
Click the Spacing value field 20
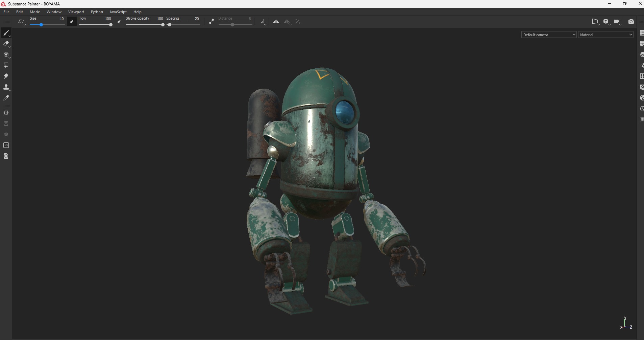pos(197,19)
